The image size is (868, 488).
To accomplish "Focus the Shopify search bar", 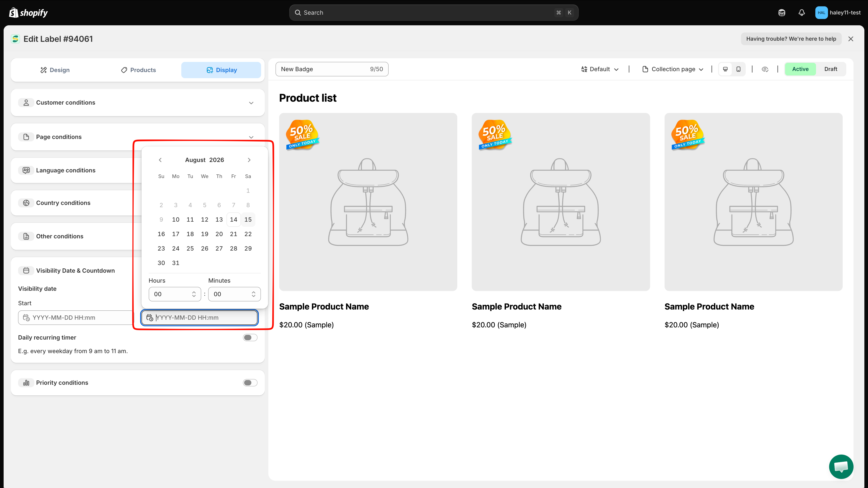I will tap(434, 12).
